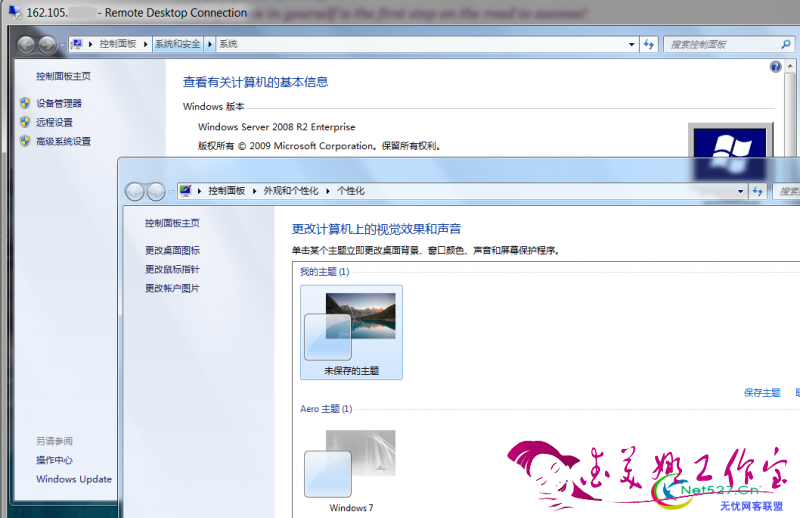This screenshot has height=518, width=800.
Task: Click back arrow in System window
Action: (28, 45)
